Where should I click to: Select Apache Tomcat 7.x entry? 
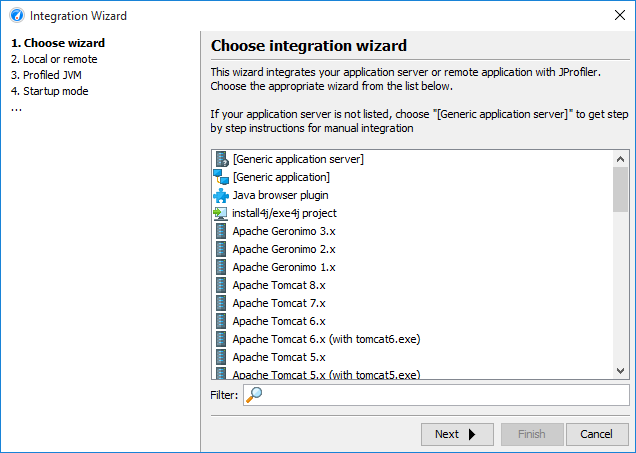pos(279,303)
